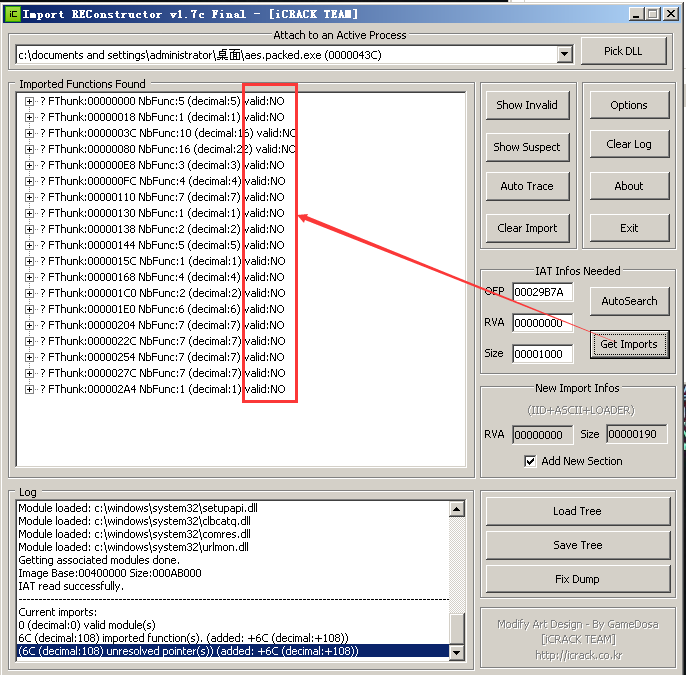Click the Log scrollbar down arrow
Screen dimensions: 686x675
point(457,653)
